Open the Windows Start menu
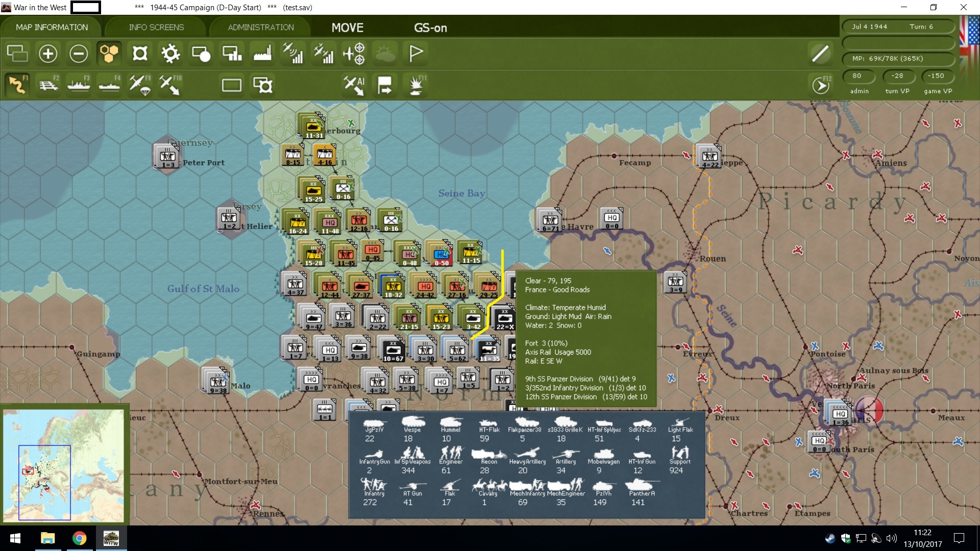The width and height of the screenshot is (980, 551). point(15,538)
